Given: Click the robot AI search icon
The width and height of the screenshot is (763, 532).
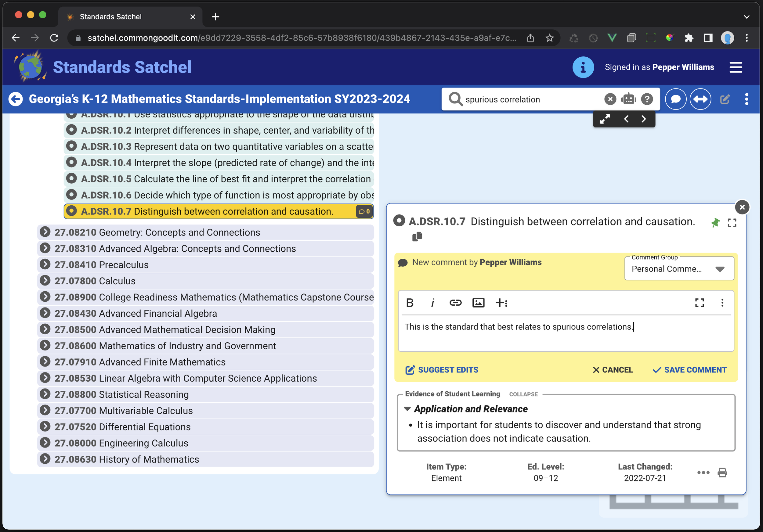Looking at the screenshot, I should click(x=628, y=99).
